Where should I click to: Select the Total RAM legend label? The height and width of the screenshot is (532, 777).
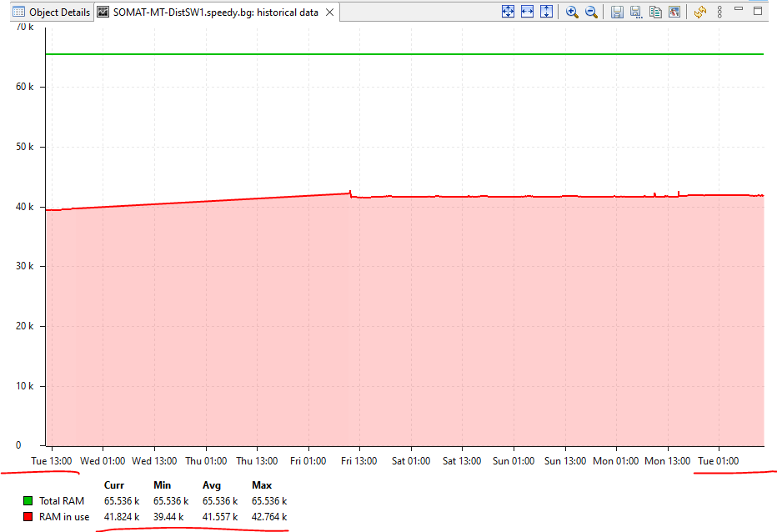(62, 501)
